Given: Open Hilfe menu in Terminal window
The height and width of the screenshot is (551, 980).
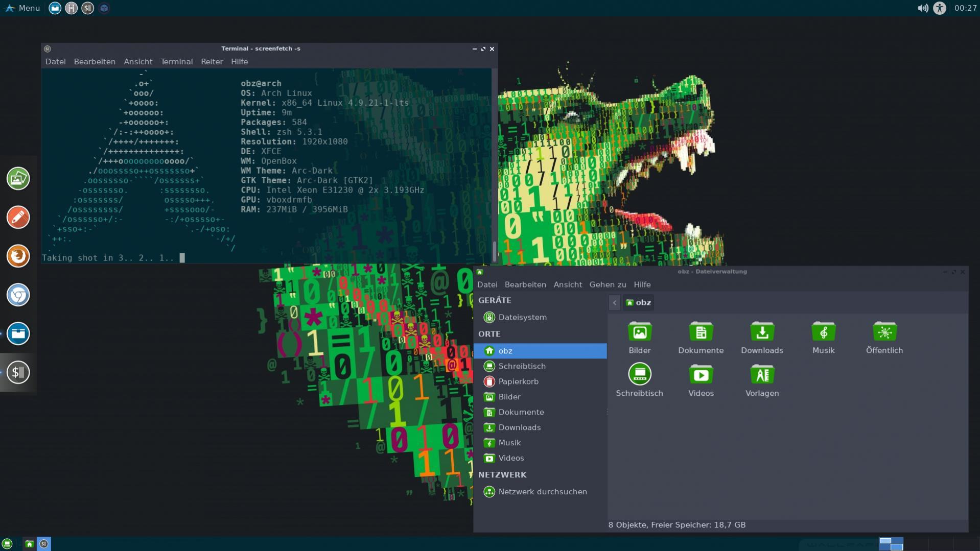Looking at the screenshot, I should 239,61.
